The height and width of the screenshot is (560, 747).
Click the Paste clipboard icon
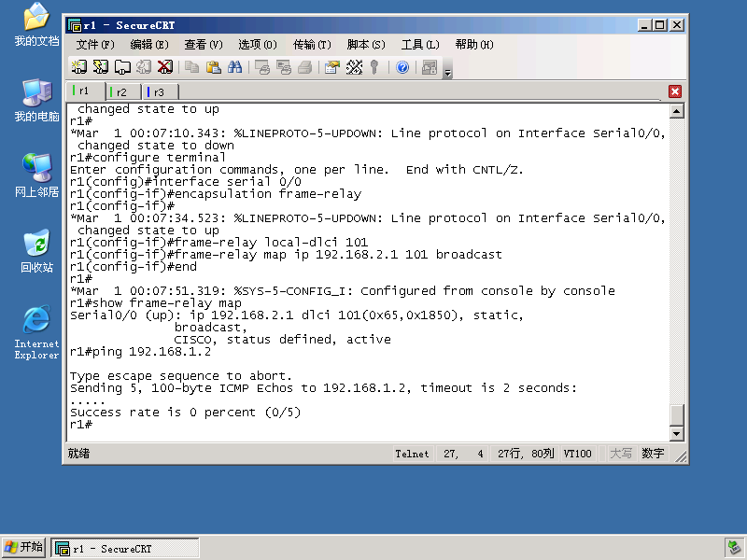tap(213, 67)
